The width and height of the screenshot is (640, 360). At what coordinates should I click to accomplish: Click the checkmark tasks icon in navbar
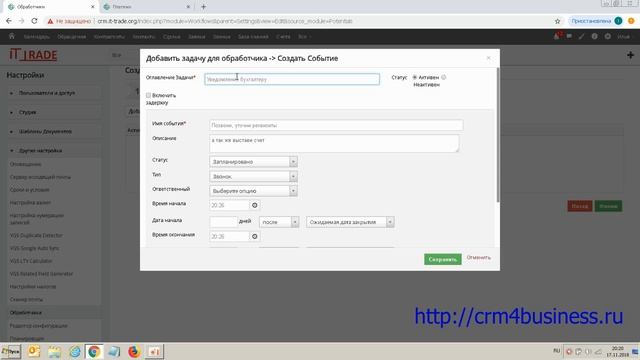click(582, 36)
